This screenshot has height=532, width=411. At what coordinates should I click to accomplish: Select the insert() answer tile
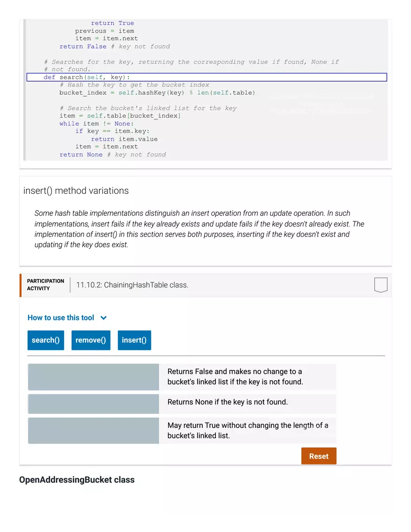(x=134, y=340)
